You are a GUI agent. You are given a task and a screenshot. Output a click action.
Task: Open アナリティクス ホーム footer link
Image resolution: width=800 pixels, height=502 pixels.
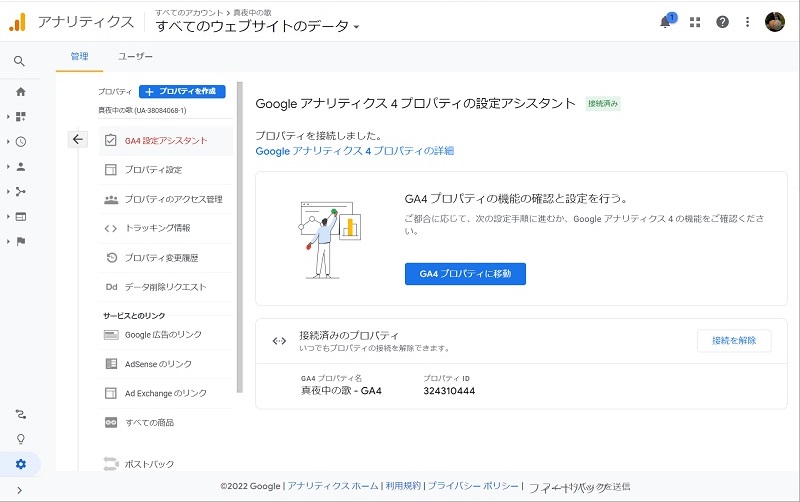tap(333, 486)
